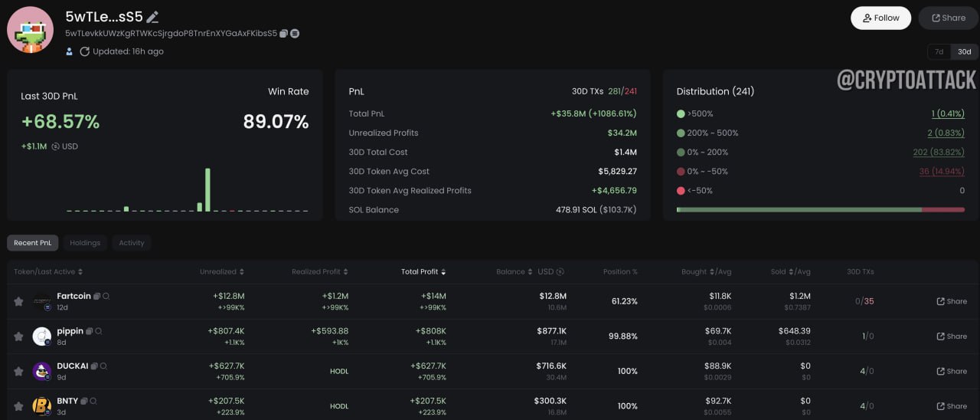Screen dimensions: 980x420
Task: Toggle USD icon in Balance column header
Action: 560,272
